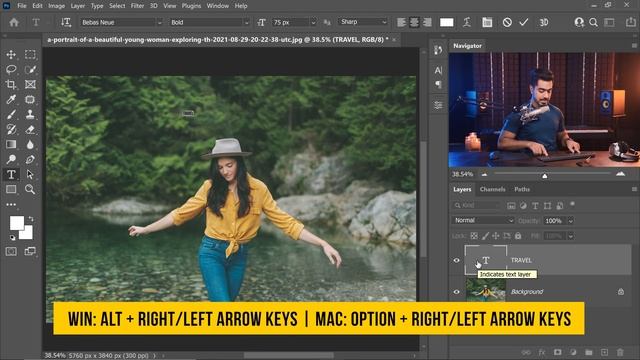Open the Edit Toolbar three-dots menu
The height and width of the screenshot is (360, 640).
(11, 204)
